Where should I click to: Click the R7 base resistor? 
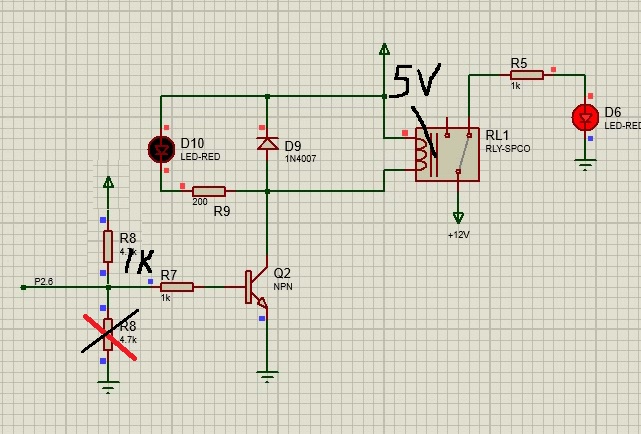[177, 287]
